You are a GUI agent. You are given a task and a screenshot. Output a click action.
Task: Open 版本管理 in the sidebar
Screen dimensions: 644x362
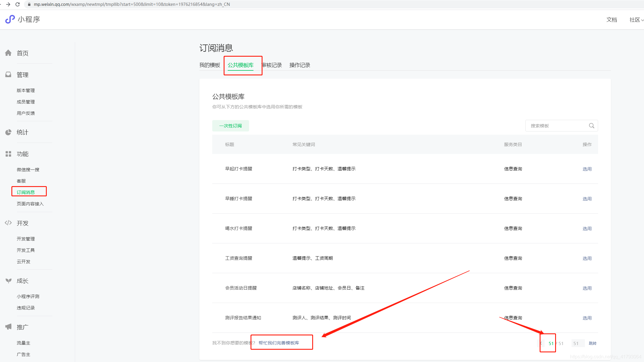tap(26, 90)
